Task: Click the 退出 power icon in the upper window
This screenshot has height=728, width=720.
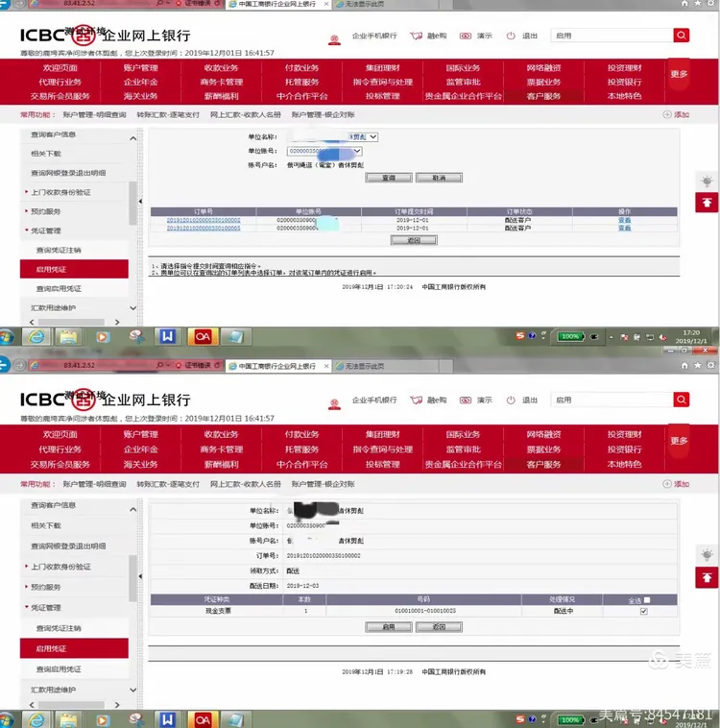Action: point(511,36)
